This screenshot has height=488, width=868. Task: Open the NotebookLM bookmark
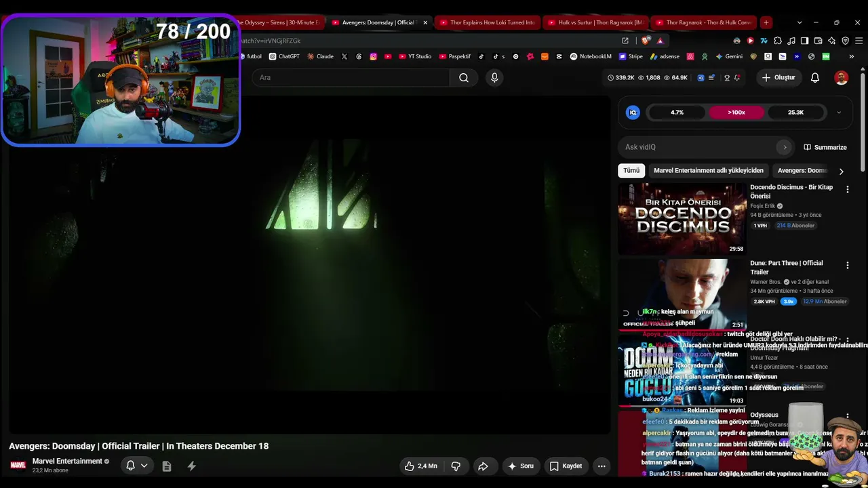click(x=591, y=56)
